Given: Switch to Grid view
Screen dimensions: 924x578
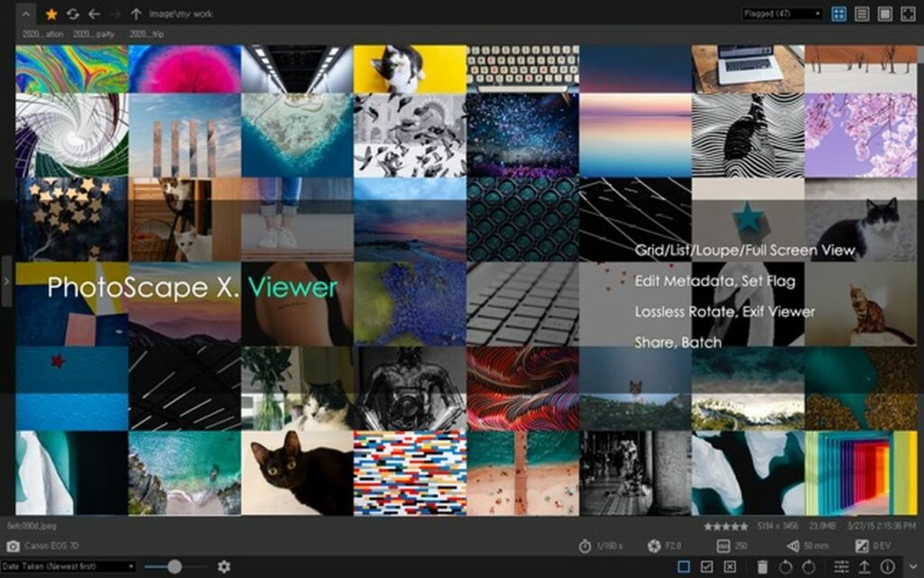Looking at the screenshot, I should pyautogui.click(x=840, y=14).
